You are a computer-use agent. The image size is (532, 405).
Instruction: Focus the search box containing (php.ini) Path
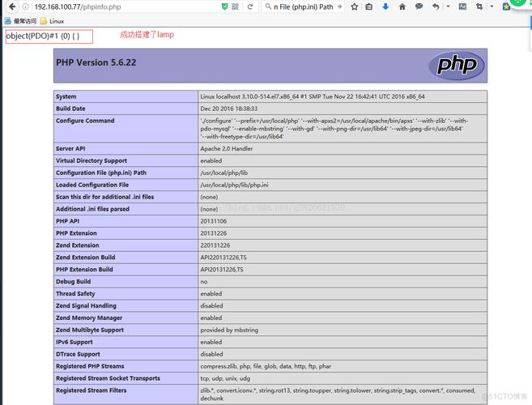(x=303, y=6)
